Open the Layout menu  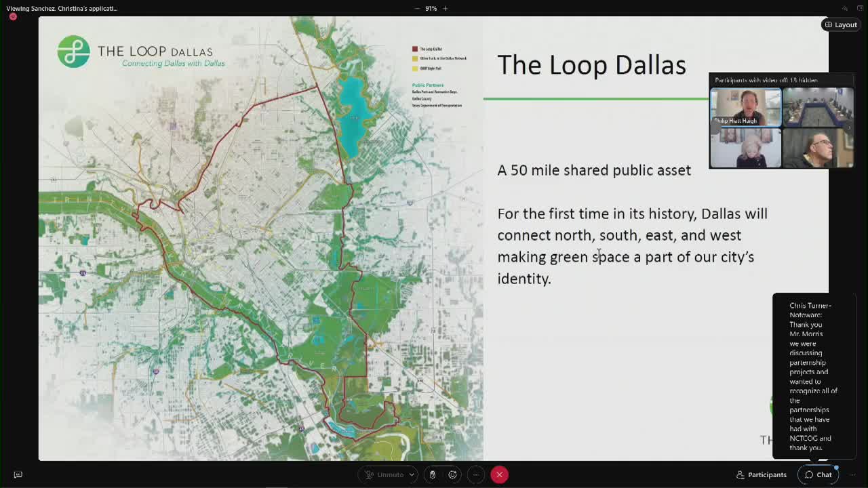tap(841, 24)
